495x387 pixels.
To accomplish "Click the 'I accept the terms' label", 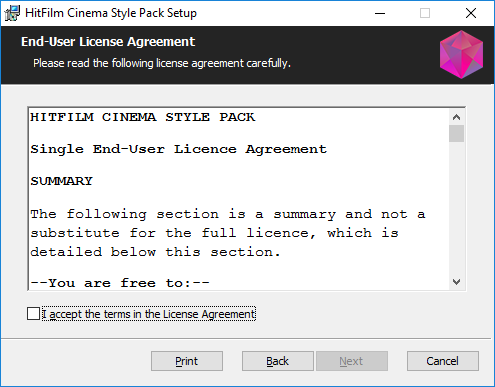I will pos(149,314).
